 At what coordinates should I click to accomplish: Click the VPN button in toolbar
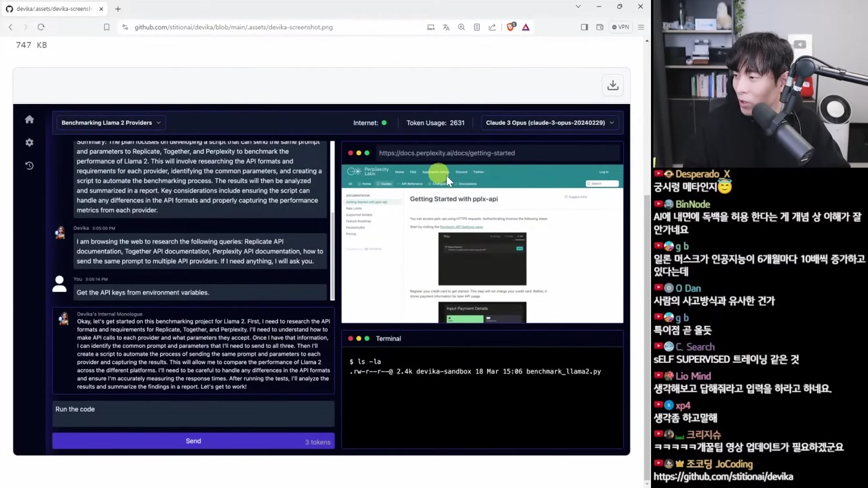(x=621, y=27)
